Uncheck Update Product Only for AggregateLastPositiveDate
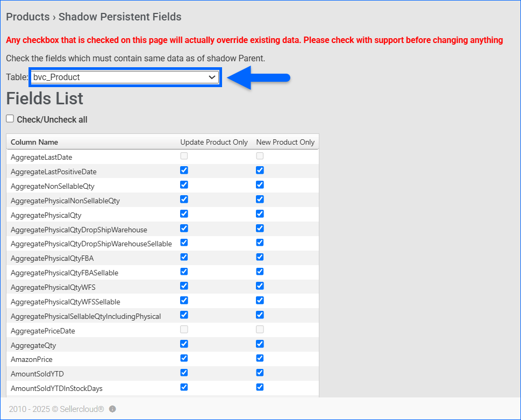 coord(184,170)
